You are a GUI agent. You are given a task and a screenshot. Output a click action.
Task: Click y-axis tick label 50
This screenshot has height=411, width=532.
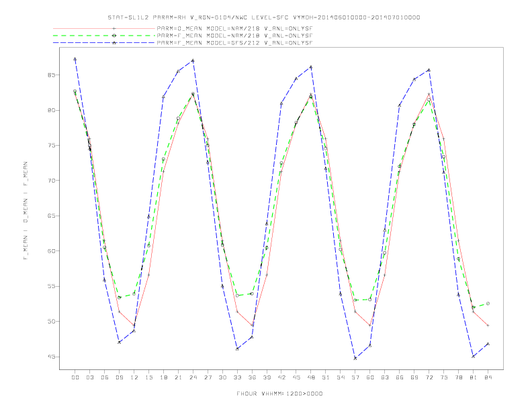click(x=52, y=322)
